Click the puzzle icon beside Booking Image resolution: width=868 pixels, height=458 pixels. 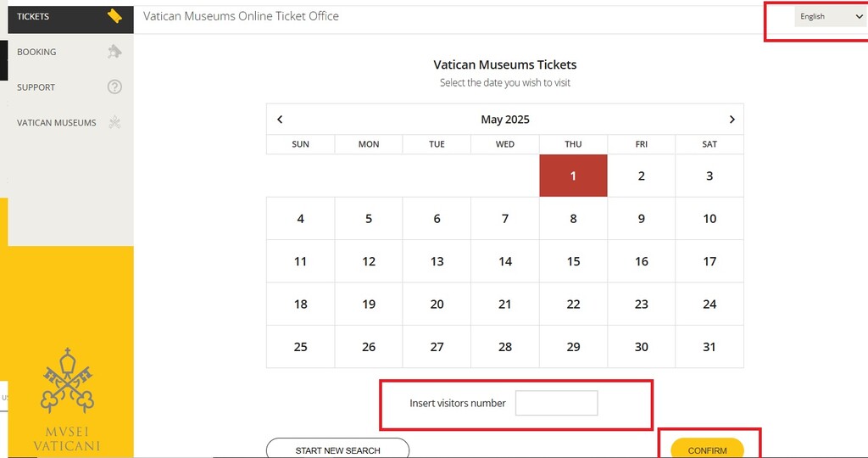pyautogui.click(x=114, y=52)
